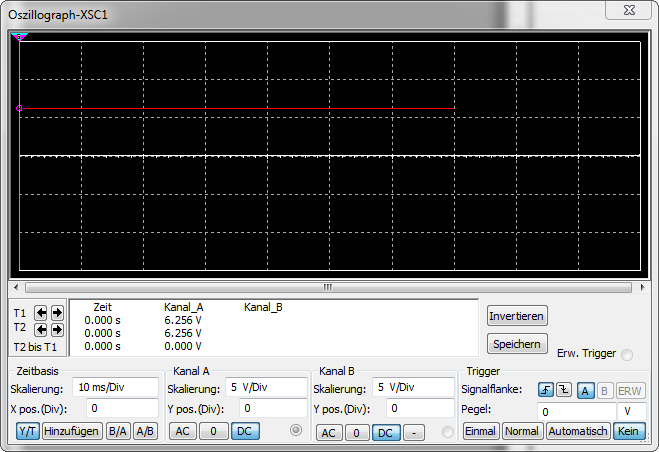Click the T1 Kanal_A value 6.256 V
This screenshot has width=659, height=452.
pyautogui.click(x=183, y=320)
